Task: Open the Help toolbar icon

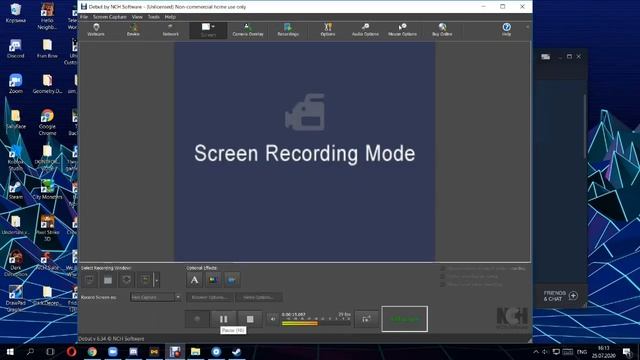Action: (x=507, y=30)
